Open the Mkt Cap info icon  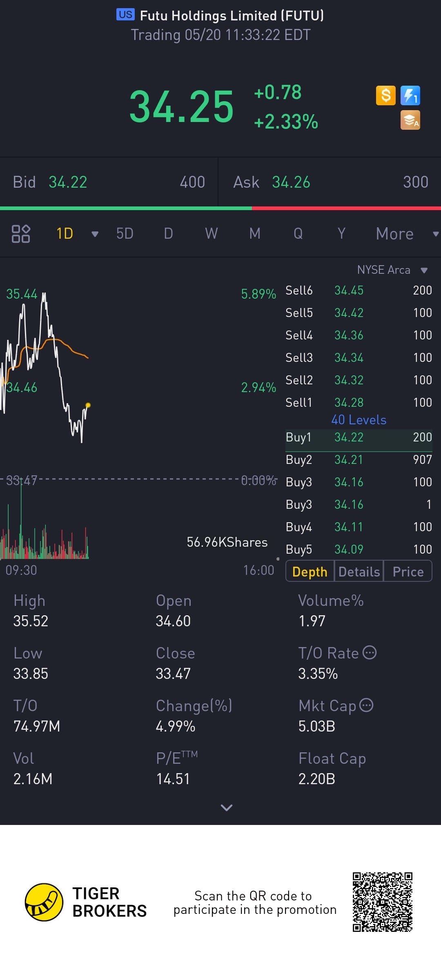[366, 705]
